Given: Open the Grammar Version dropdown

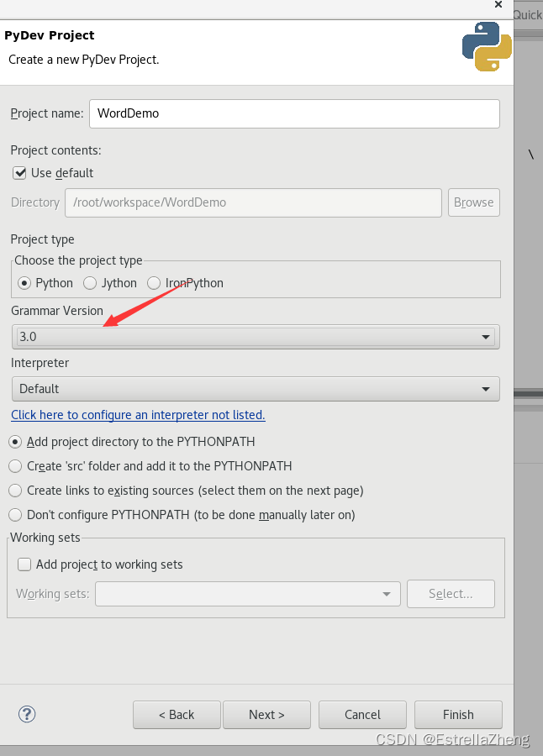Looking at the screenshot, I should (x=256, y=337).
